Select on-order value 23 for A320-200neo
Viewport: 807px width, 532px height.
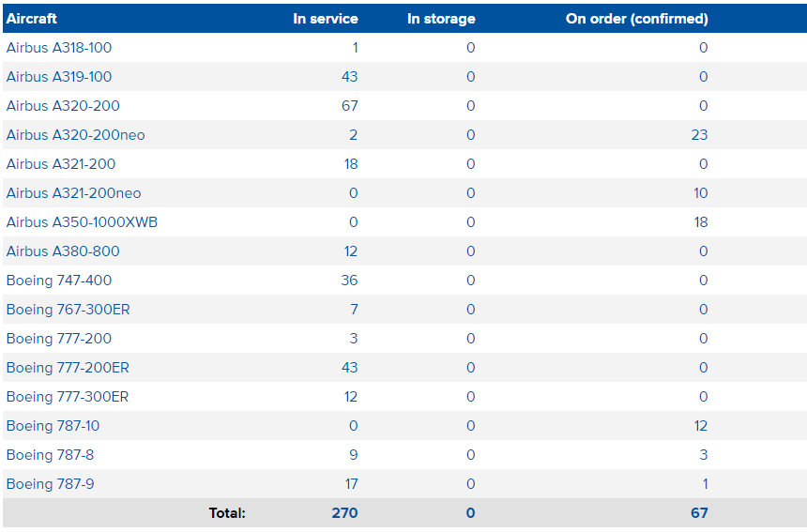click(699, 135)
